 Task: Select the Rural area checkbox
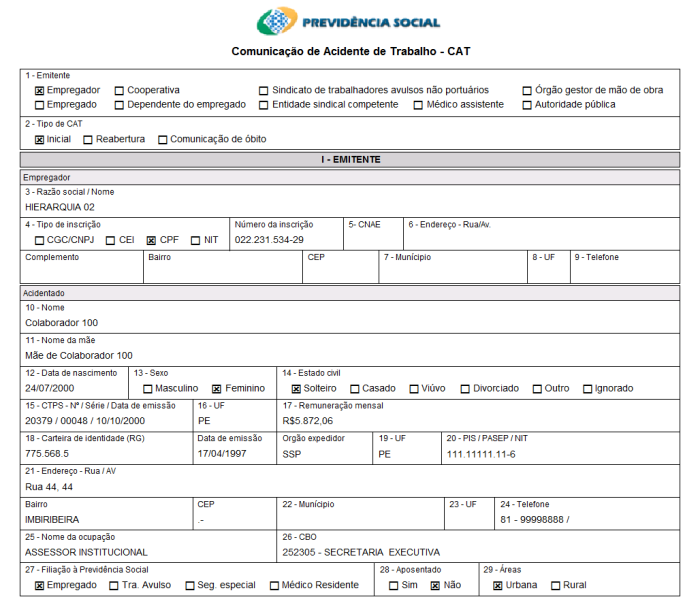[x=555, y=586]
